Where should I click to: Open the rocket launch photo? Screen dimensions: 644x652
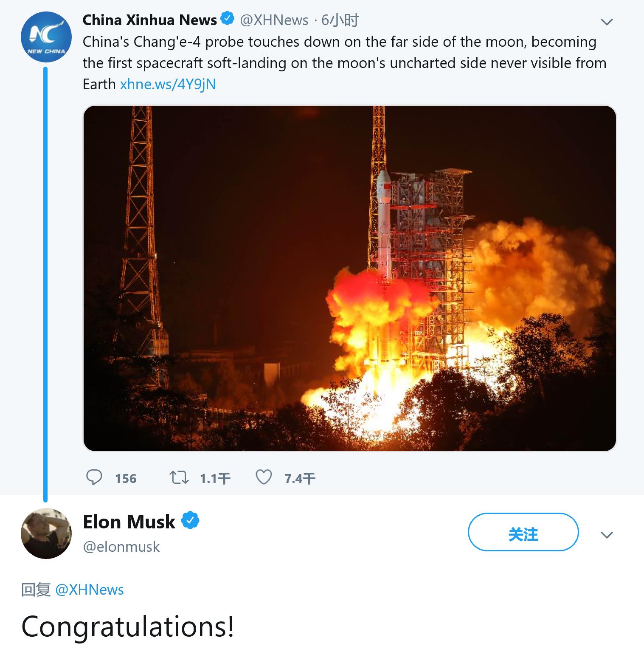tap(349, 278)
